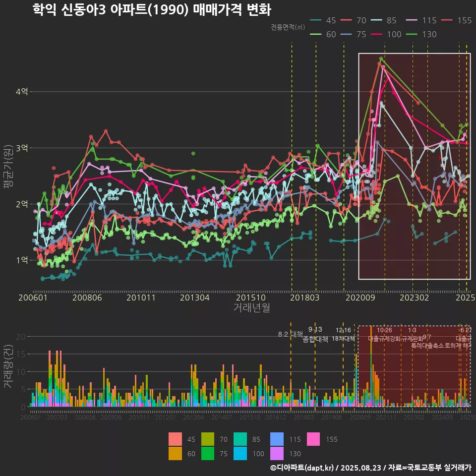476x476 pixels.
Task: Click the 9·13 종합대책 policy marker label
Action: pyautogui.click(x=315, y=334)
